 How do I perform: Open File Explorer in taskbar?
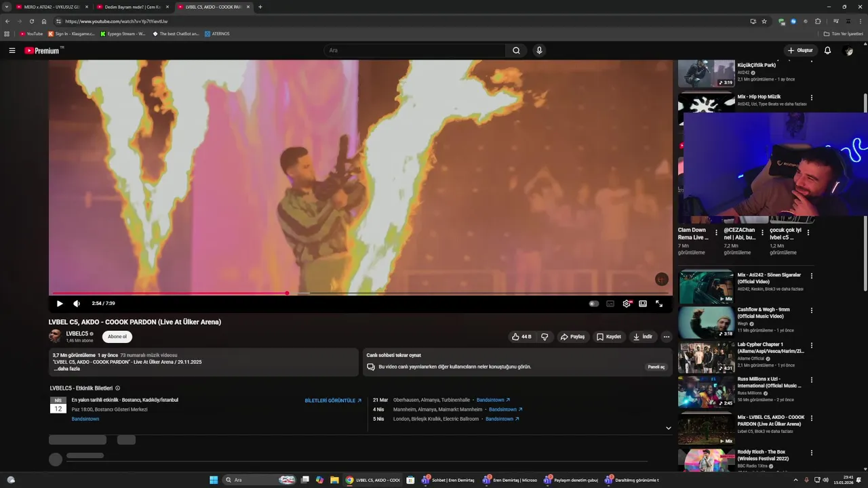pyautogui.click(x=334, y=480)
